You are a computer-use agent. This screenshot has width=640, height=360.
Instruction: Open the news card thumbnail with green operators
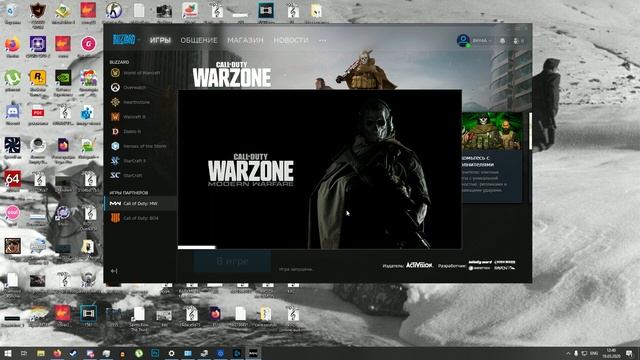pyautogui.click(x=492, y=131)
